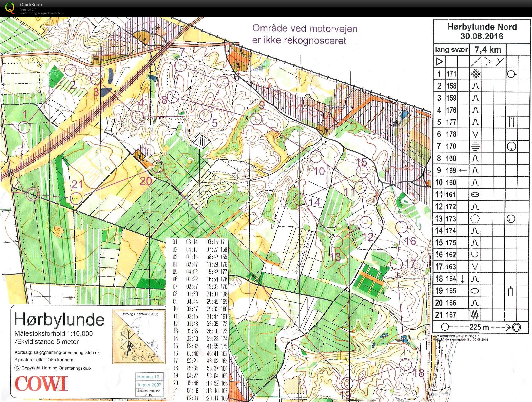Viewport: 532px width, 402px height.
Task: Click the large 'Hørbylunde' map title
Action: pos(59,320)
